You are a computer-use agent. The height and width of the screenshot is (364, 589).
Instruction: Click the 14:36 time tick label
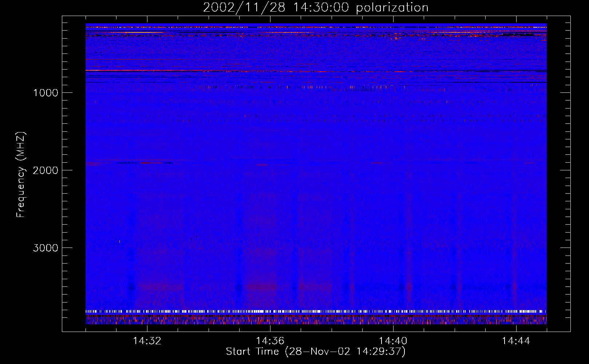coord(270,341)
